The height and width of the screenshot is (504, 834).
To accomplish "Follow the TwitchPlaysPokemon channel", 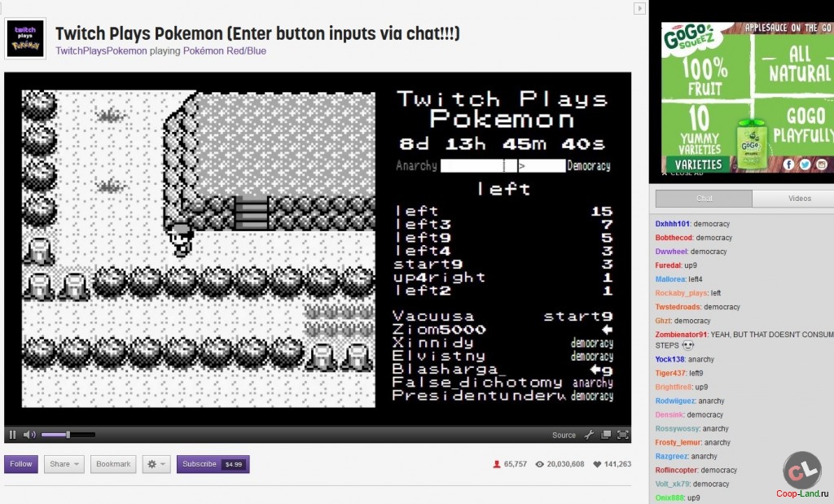I will coord(21,464).
